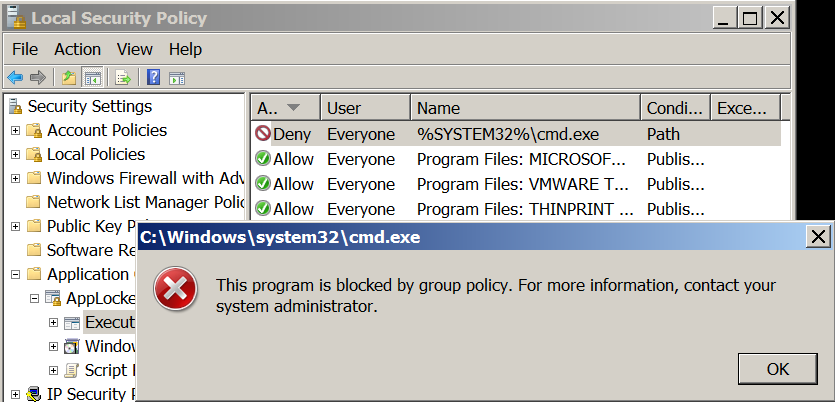Select the Program Files: THINPRINT rule name
835x402 pixels.
[525, 209]
